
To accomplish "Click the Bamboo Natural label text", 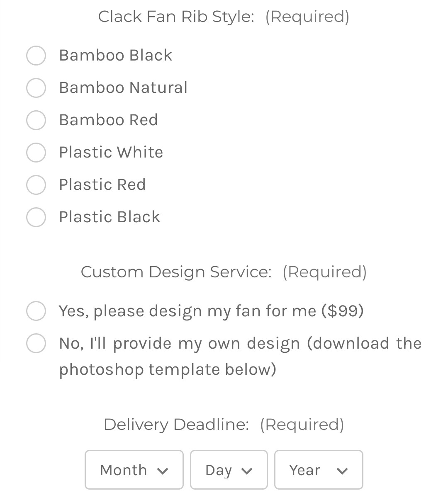I will click(123, 88).
